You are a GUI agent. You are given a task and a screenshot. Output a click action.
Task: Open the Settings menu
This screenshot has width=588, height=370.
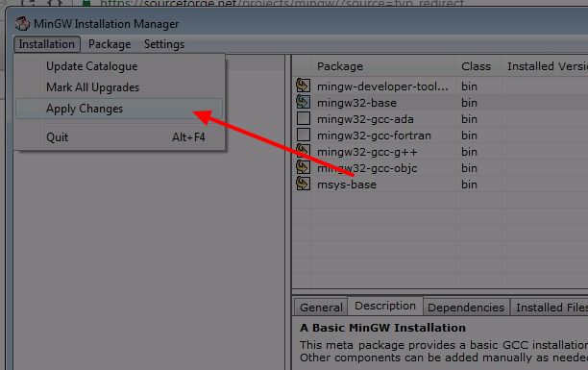164,44
